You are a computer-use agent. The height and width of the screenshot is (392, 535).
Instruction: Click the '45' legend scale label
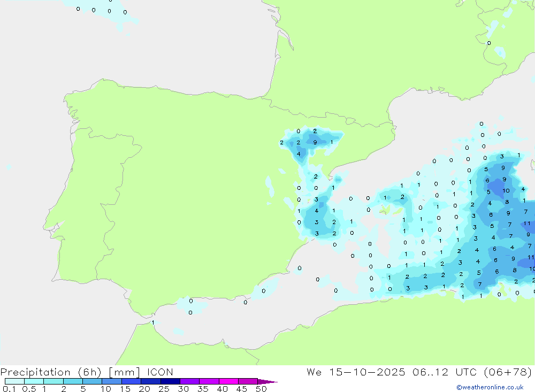click(x=242, y=389)
